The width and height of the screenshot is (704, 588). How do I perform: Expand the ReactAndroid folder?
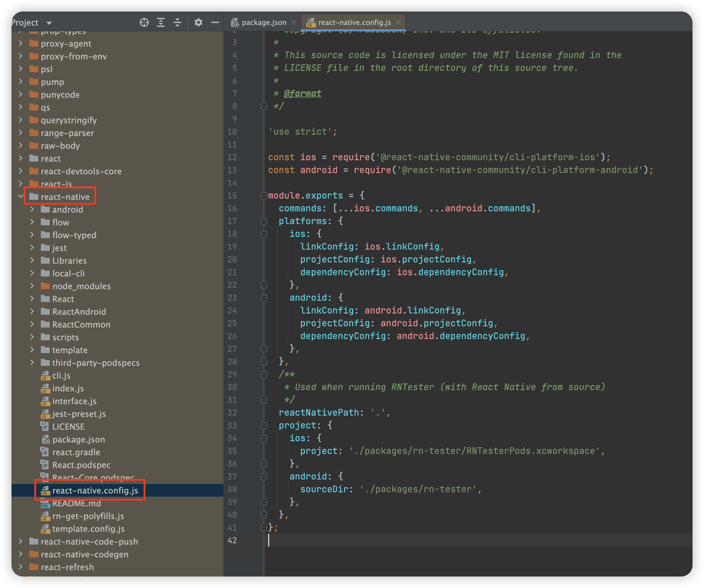32,312
